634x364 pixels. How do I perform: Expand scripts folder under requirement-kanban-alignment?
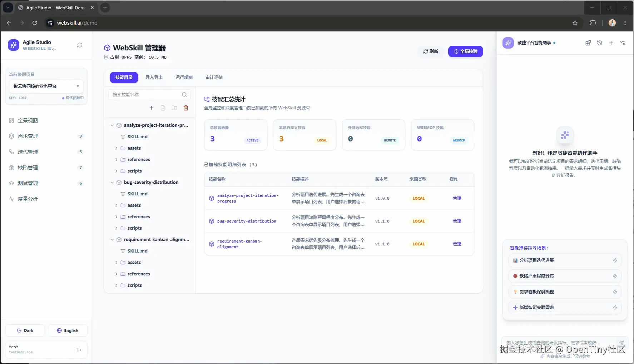pos(117,285)
